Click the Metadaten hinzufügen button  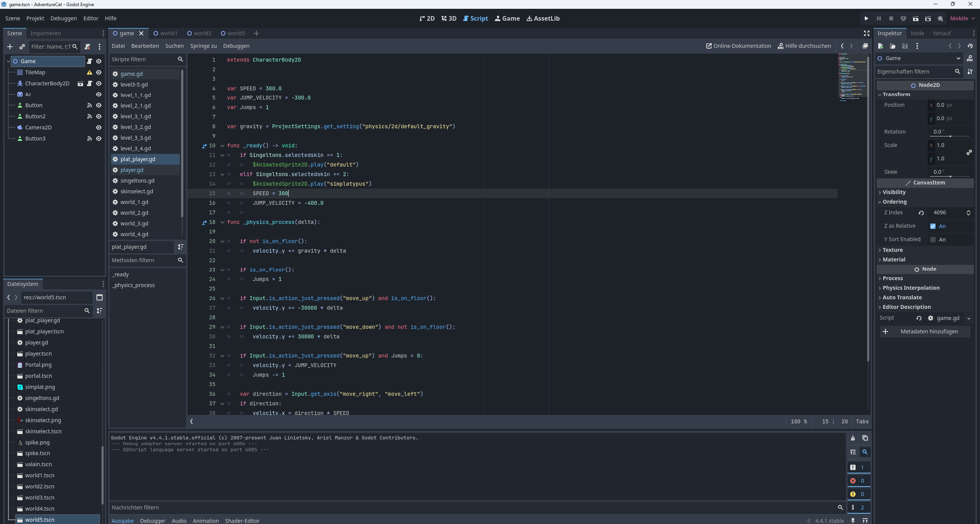coord(925,331)
